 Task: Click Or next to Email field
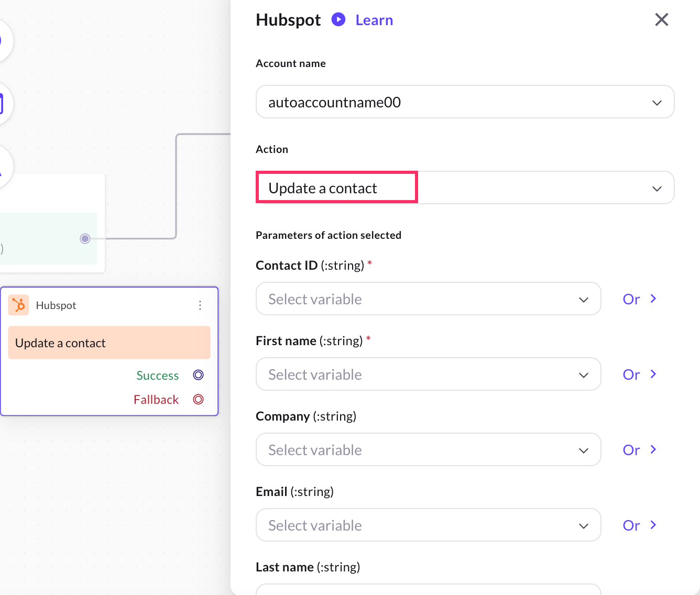pyautogui.click(x=639, y=525)
